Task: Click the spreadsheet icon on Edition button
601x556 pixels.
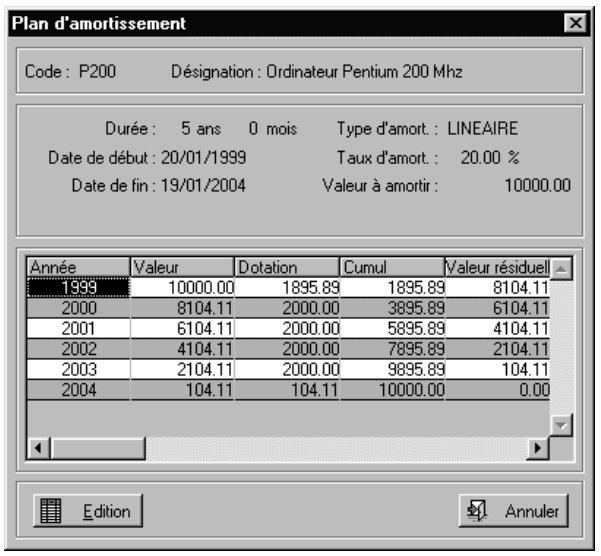Action: [x=51, y=511]
